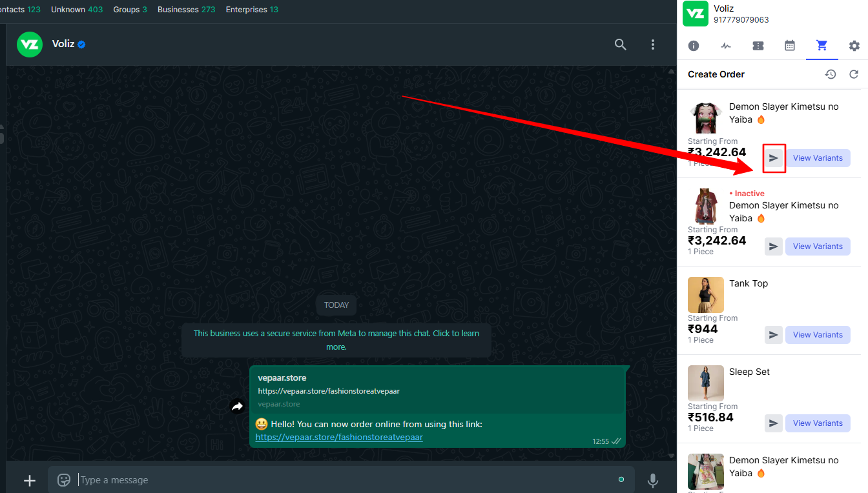Open the ticket tab in side panel

[758, 46]
